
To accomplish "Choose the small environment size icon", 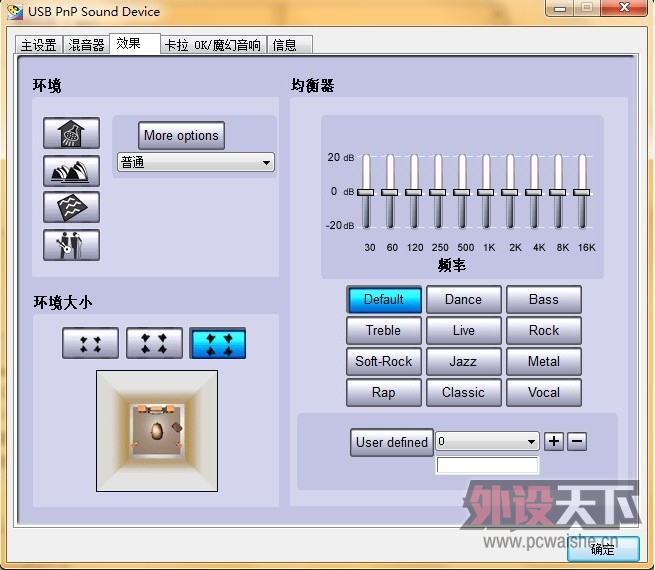I will [90, 343].
